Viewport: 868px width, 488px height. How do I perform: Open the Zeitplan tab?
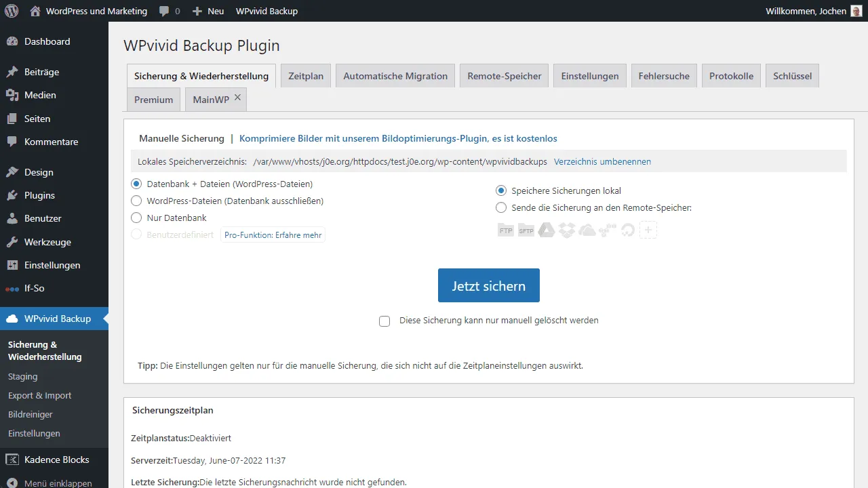(306, 76)
